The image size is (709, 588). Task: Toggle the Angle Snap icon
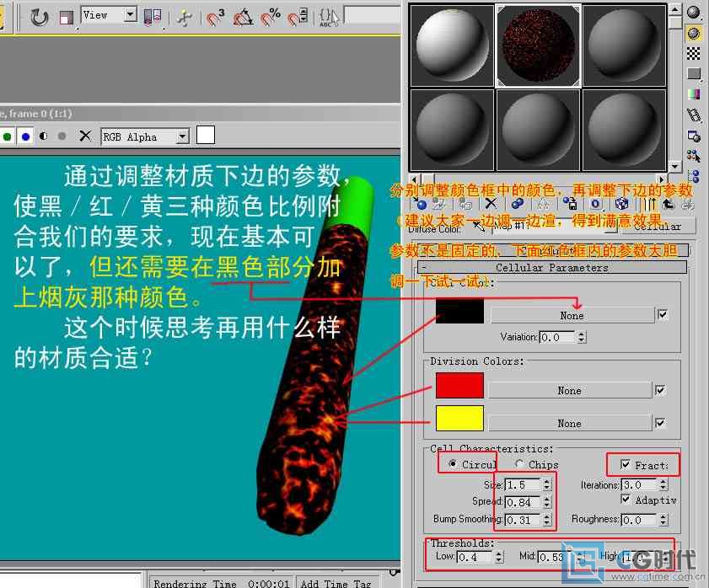(x=244, y=17)
